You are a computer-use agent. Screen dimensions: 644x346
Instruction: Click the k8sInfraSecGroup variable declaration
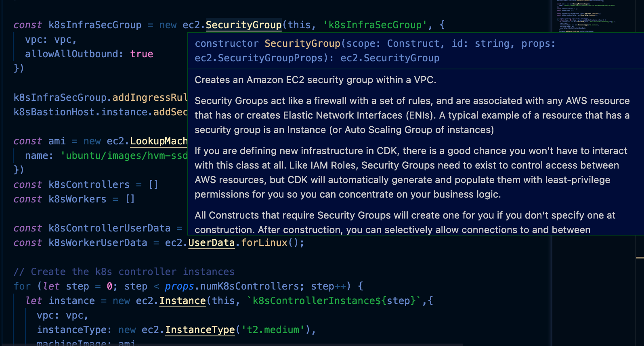pyautogui.click(x=95, y=25)
